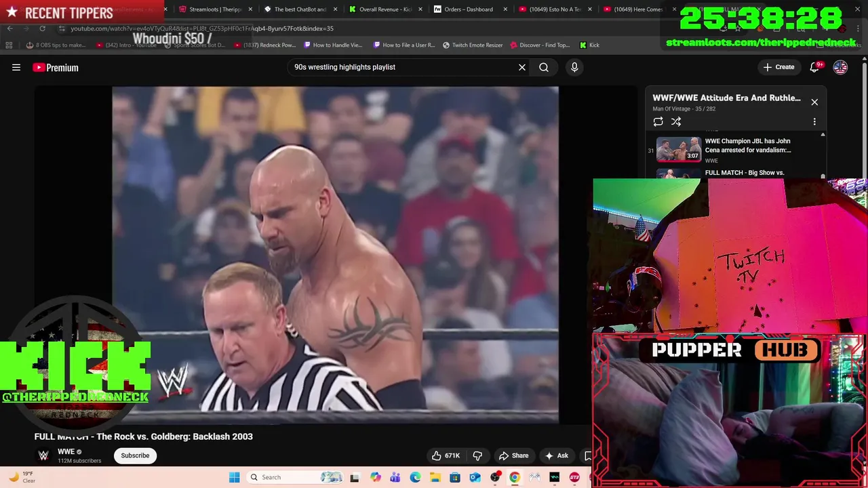Open Discover - Find Top... bookmark
The height and width of the screenshot is (488, 868).
click(x=540, y=45)
